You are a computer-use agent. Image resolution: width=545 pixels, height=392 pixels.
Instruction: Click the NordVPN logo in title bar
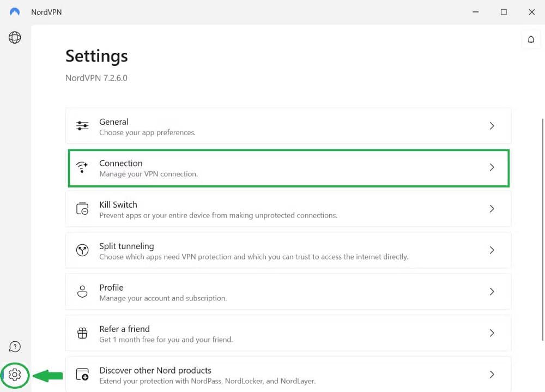pos(15,12)
